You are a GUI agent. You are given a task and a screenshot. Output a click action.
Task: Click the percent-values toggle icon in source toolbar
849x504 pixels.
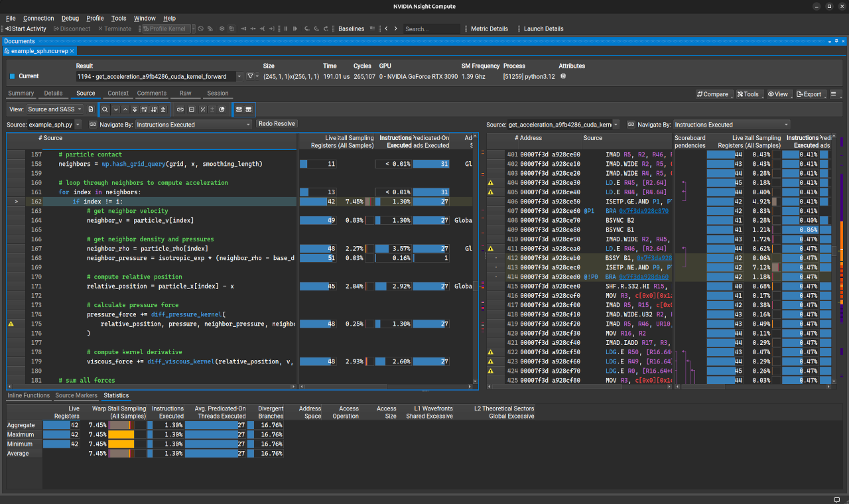tap(203, 109)
